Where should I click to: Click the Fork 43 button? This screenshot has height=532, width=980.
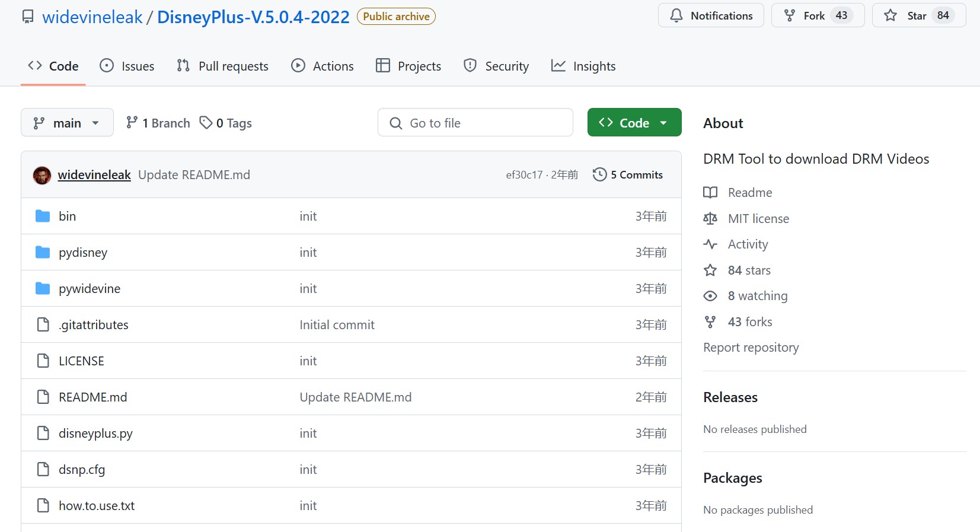(818, 15)
